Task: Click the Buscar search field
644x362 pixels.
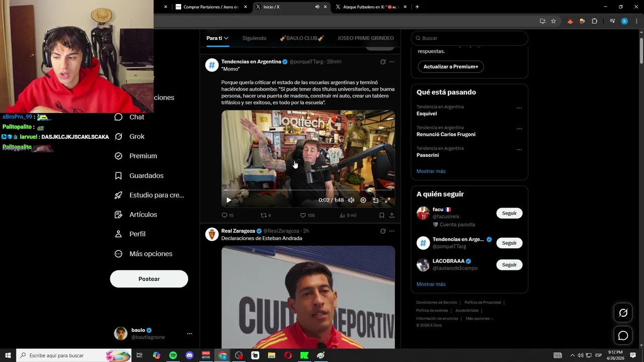Action: pyautogui.click(x=469, y=38)
